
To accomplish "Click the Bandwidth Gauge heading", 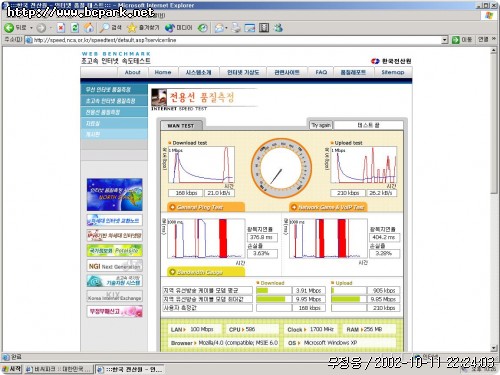I will click(205, 272).
